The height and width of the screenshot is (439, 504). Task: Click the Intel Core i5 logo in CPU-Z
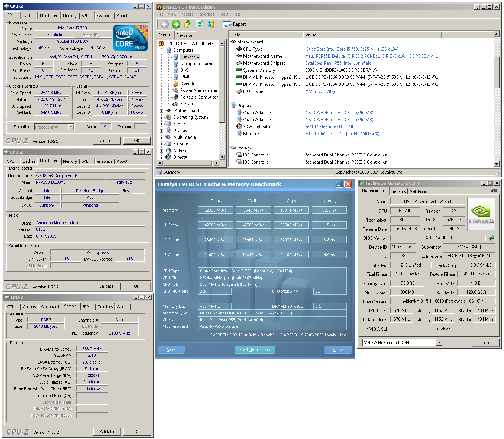pyautogui.click(x=130, y=38)
